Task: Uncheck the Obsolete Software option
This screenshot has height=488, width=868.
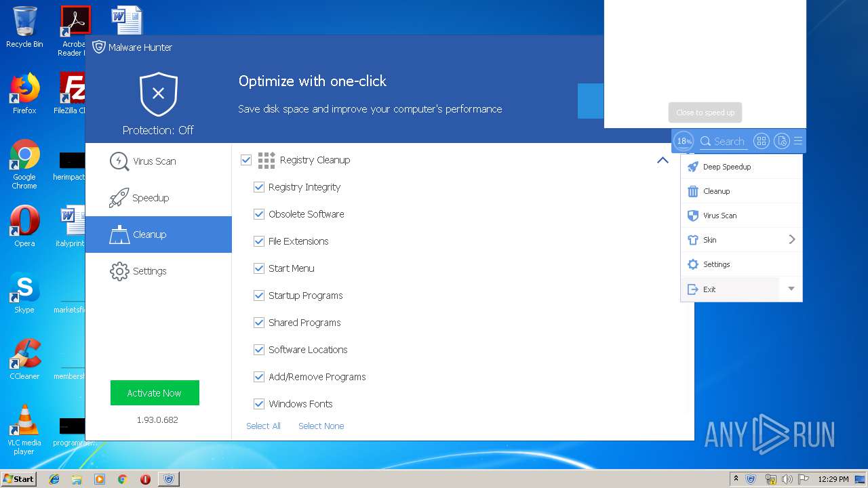Action: pos(259,214)
